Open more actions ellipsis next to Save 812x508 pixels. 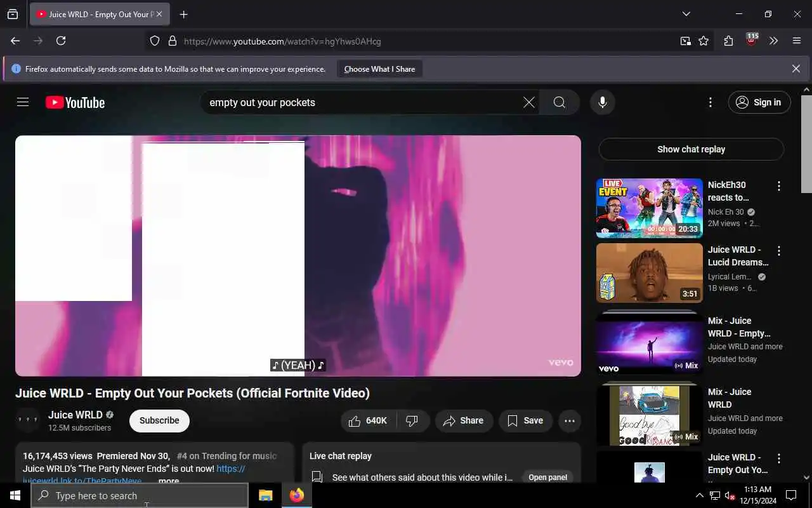tap(570, 420)
